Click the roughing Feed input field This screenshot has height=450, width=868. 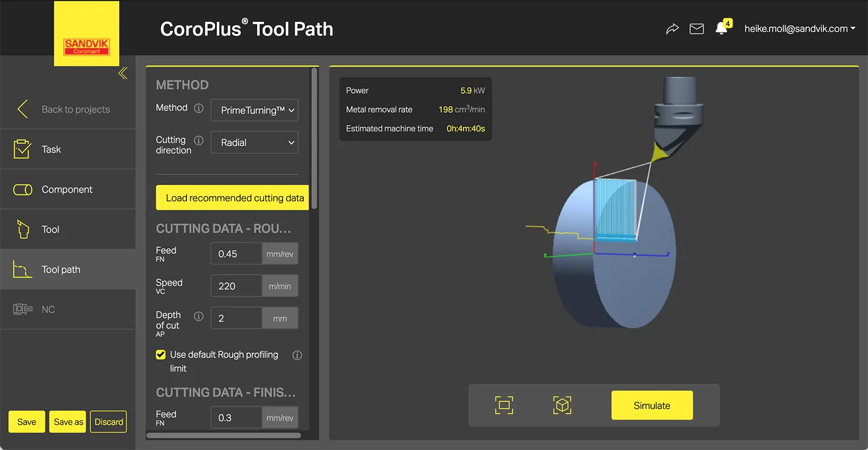coord(236,254)
